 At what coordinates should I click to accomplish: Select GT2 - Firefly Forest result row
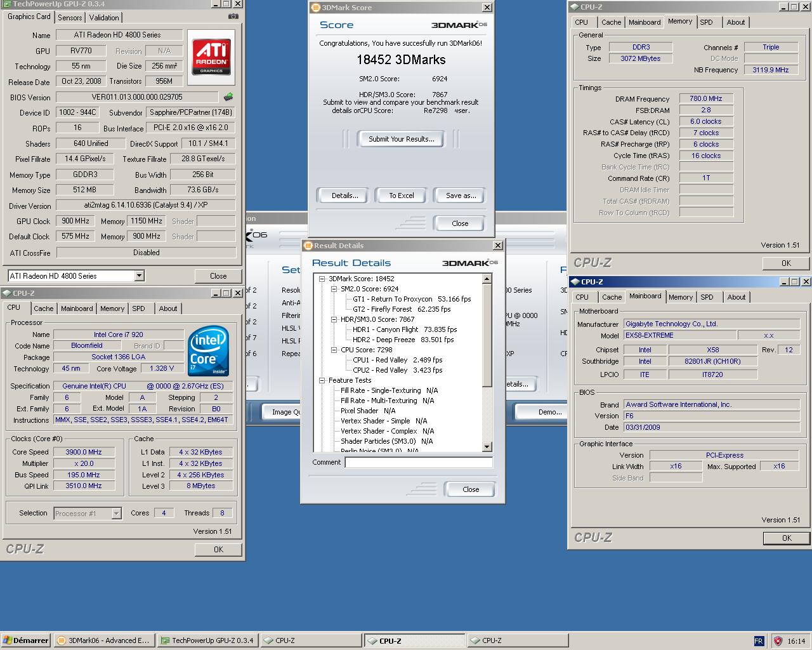[x=402, y=309]
